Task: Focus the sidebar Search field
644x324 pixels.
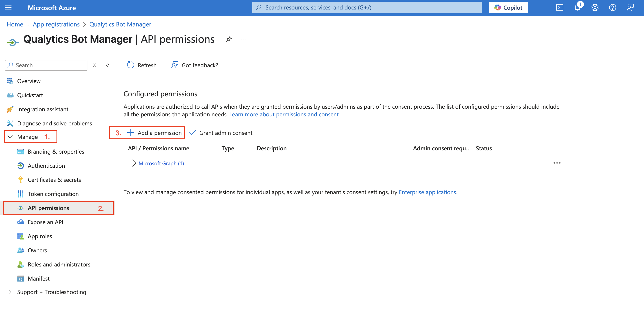Action: coord(46,65)
